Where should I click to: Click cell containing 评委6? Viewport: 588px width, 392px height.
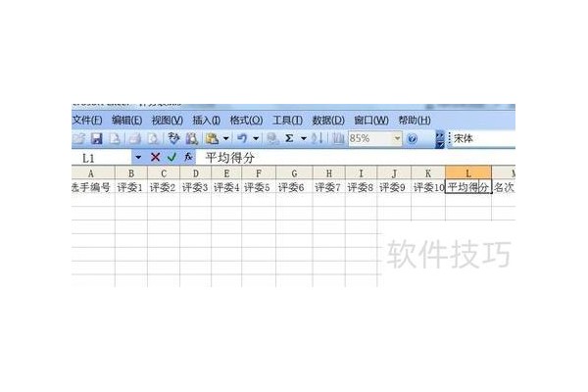coord(294,187)
